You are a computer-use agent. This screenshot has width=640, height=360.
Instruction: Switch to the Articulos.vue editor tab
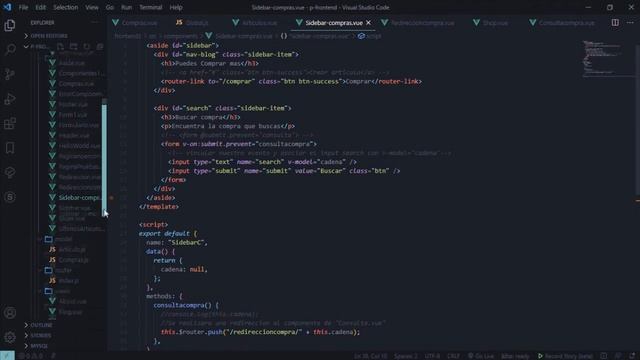coord(259,23)
